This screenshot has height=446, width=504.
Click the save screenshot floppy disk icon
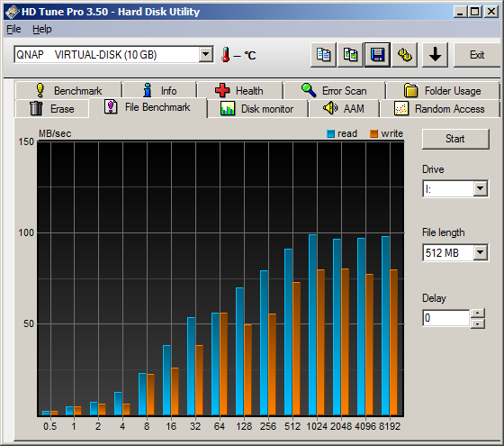[377, 55]
